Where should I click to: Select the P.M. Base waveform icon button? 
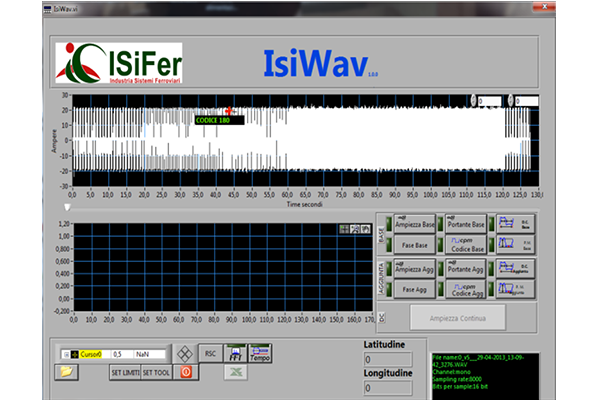515,244
